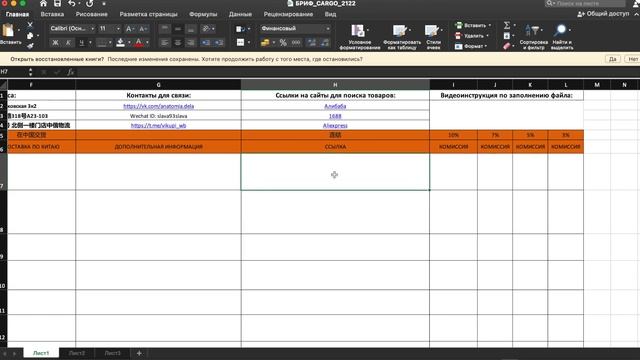Redo the last action
The height and width of the screenshot is (360, 640).
coord(90,4)
